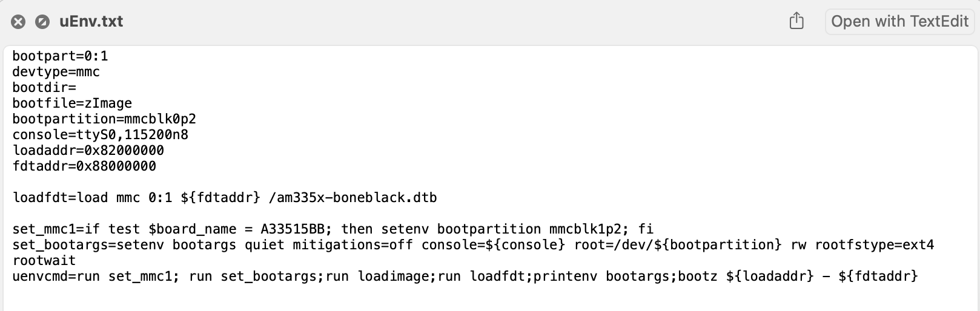Close the uEnv.txt Quick Look preview
This screenshot has height=311, width=980.
pos(19,22)
